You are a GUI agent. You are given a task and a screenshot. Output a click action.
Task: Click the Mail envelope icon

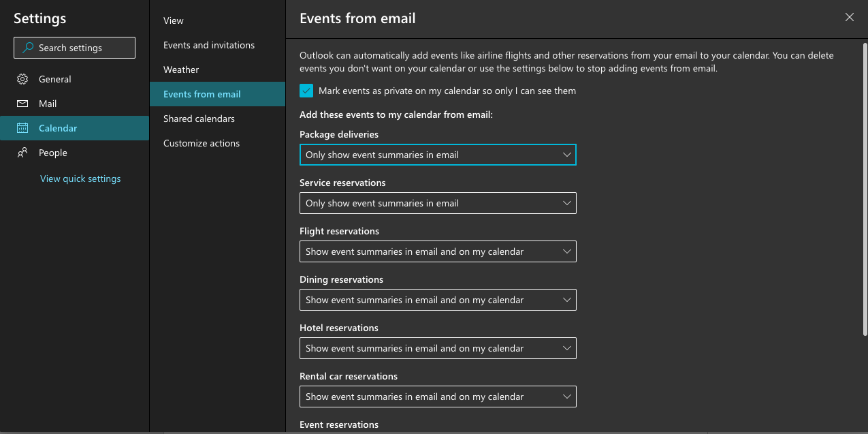pos(22,104)
